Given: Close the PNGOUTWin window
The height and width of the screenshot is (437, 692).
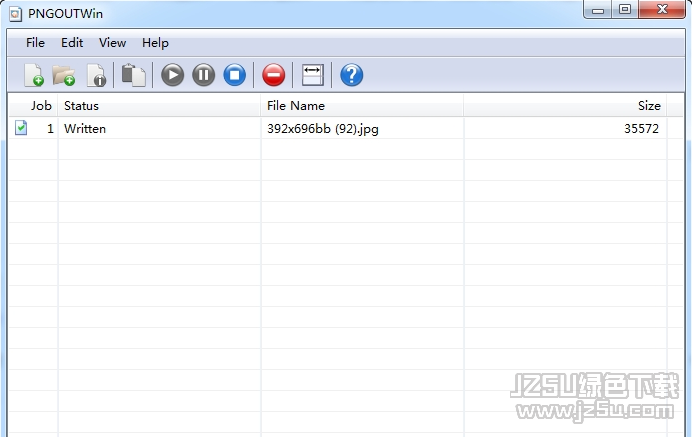Looking at the screenshot, I should [662, 9].
